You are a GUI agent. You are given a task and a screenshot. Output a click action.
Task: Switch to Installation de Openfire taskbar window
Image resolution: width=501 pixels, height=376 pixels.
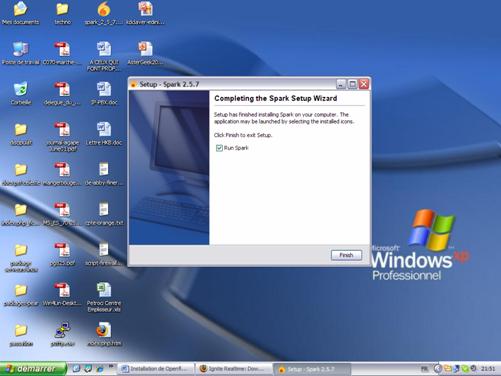point(157,369)
